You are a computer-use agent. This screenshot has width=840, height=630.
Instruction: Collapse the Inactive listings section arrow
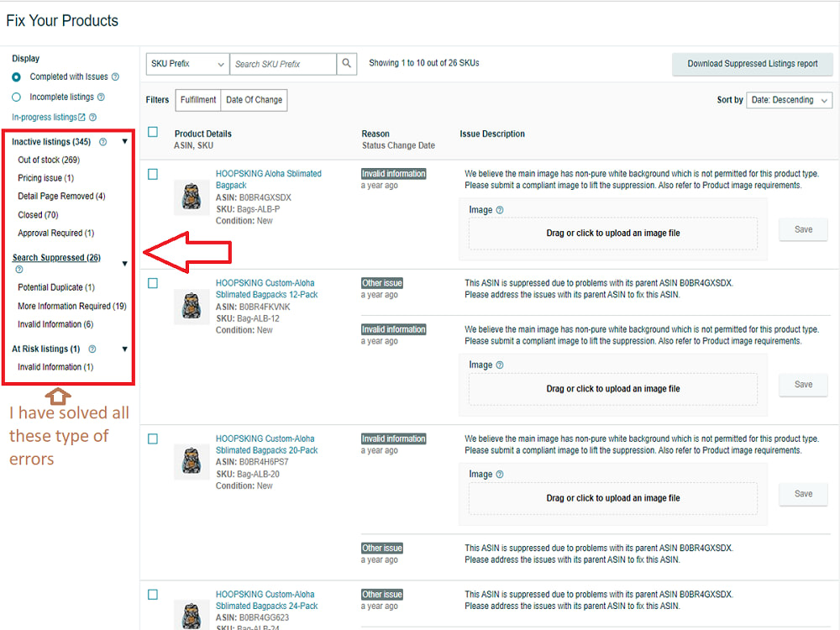click(x=125, y=141)
